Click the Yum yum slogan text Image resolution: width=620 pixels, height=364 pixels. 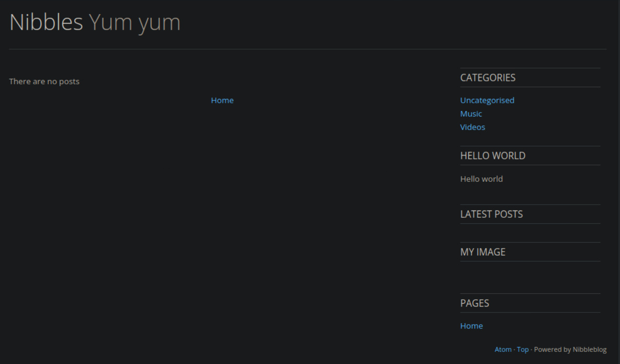[135, 23]
